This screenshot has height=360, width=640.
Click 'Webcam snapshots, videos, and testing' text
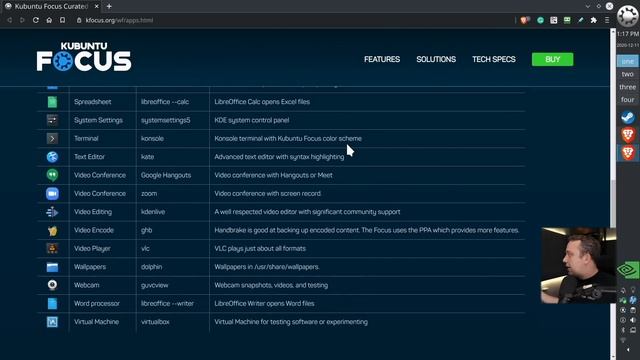pyautogui.click(x=271, y=285)
